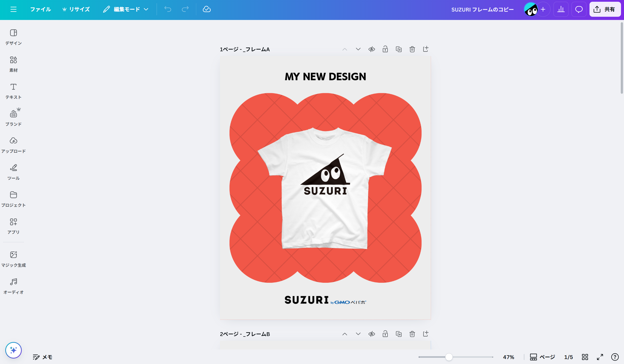Move page 2 up with chevron
Image resolution: width=624 pixels, height=364 pixels.
(345, 334)
